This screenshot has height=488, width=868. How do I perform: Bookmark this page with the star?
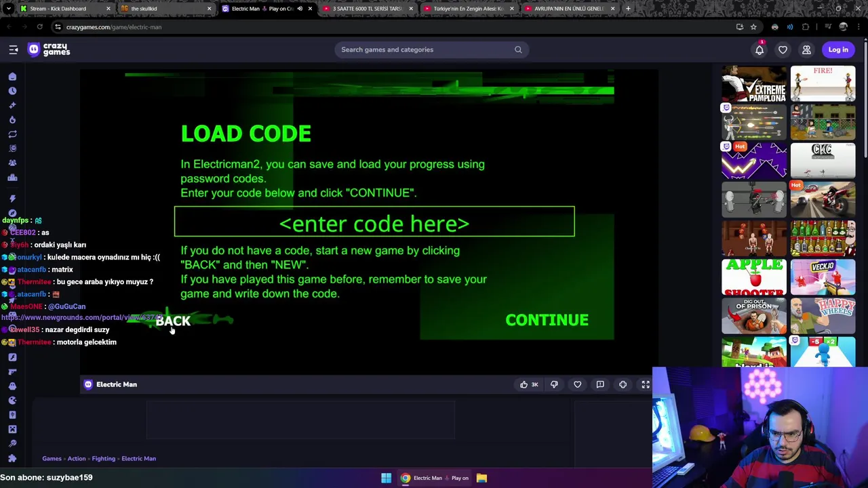point(753,27)
